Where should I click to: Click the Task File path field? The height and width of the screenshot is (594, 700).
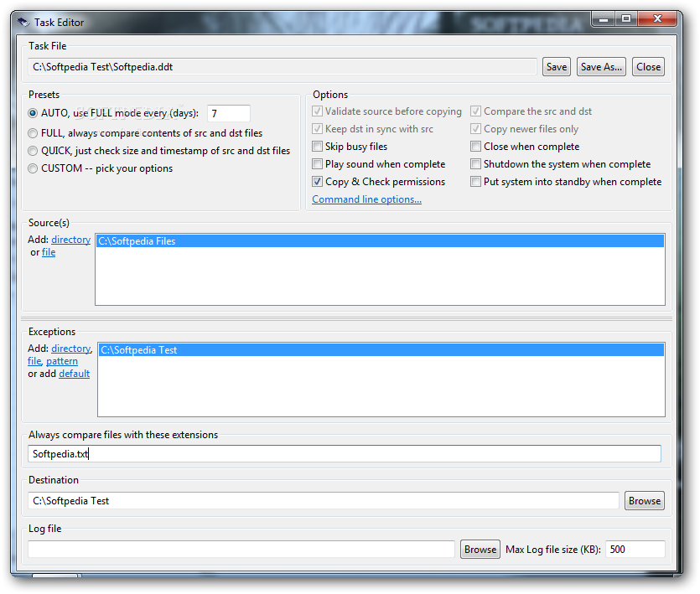(x=283, y=67)
